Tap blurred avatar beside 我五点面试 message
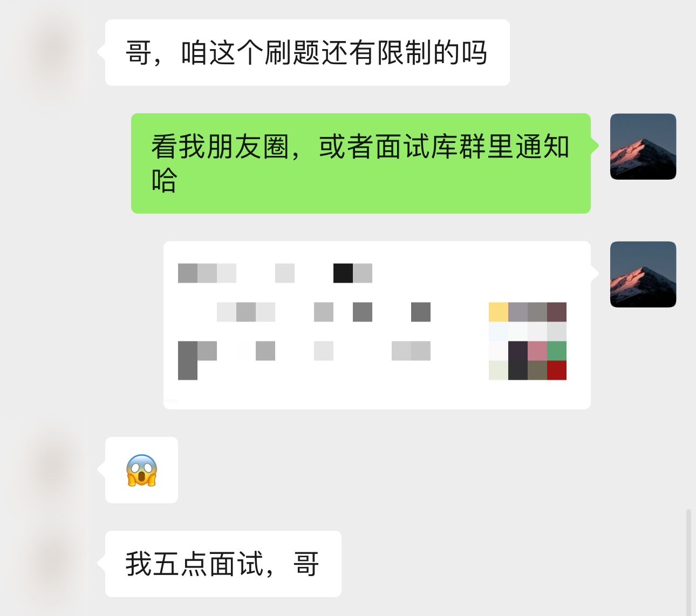The width and height of the screenshot is (696, 616). click(x=53, y=564)
